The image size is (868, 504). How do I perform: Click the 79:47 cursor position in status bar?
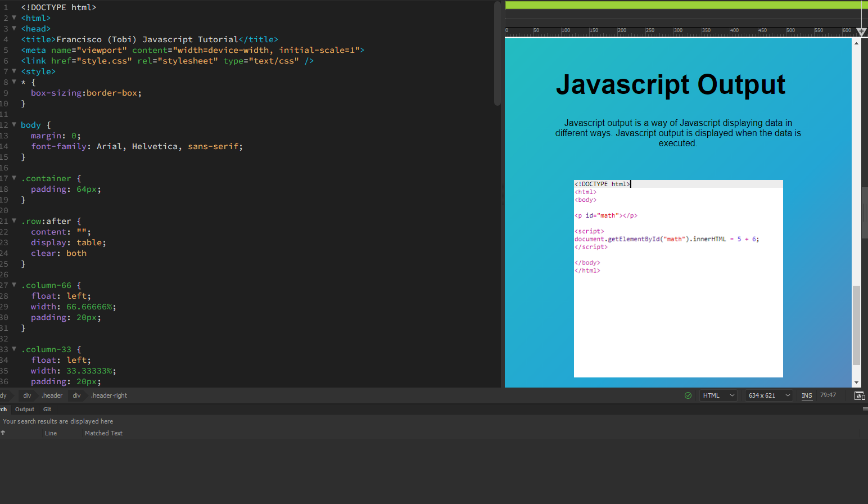pos(828,395)
